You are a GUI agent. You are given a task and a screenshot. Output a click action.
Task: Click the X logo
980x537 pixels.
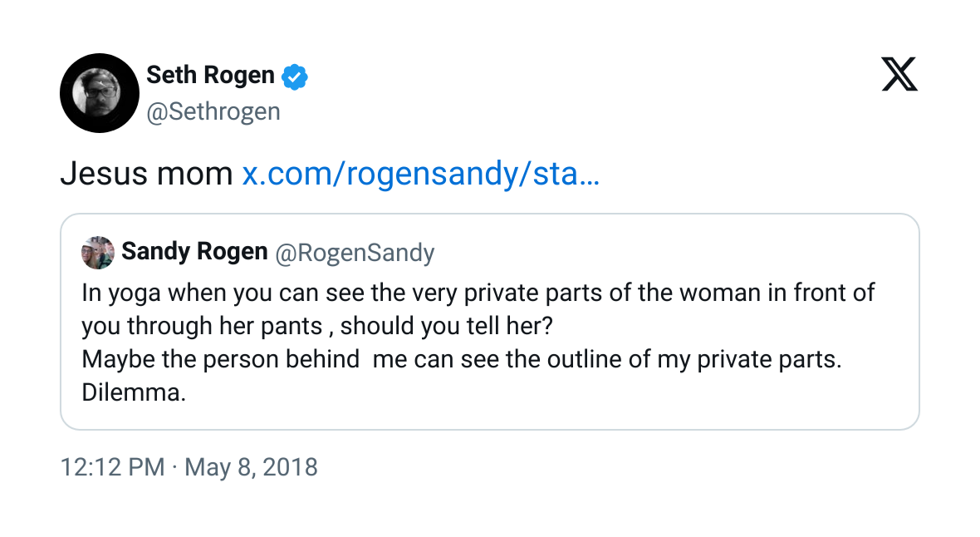899,76
